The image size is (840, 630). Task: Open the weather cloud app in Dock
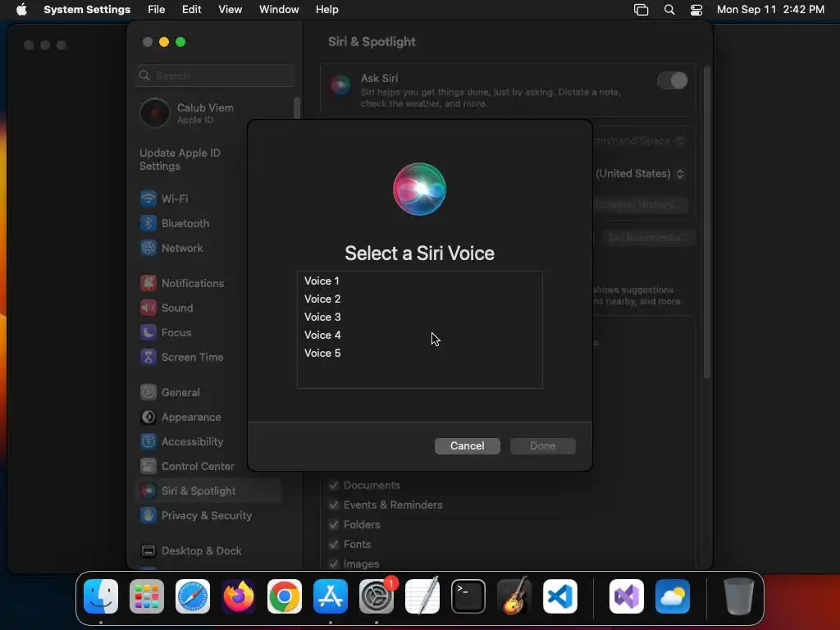coord(673,596)
